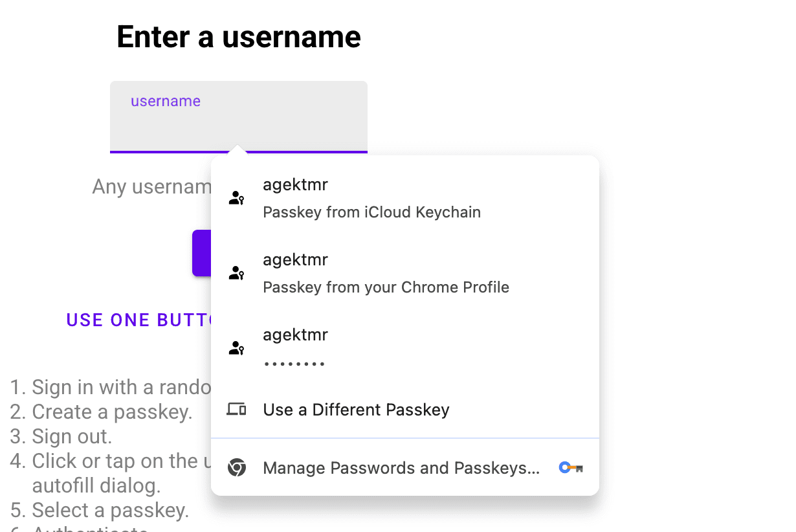796x532 pixels.
Task: Click the dots representing the hidden password
Action: point(294,362)
